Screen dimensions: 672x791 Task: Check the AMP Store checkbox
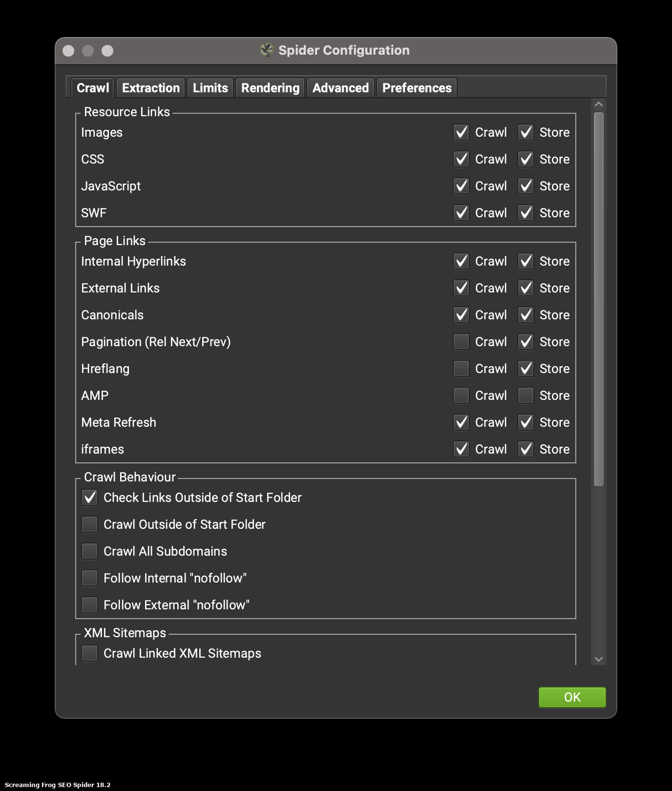point(525,395)
